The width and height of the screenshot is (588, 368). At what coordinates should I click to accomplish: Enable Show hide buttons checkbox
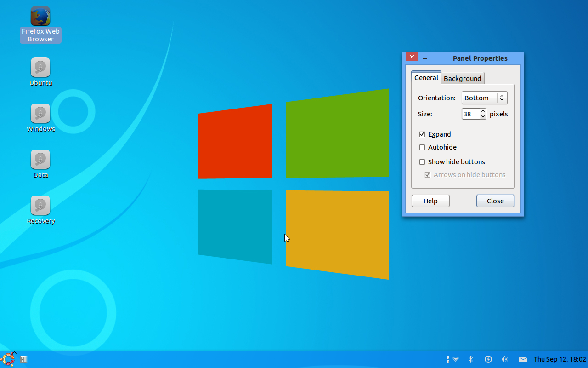(422, 162)
